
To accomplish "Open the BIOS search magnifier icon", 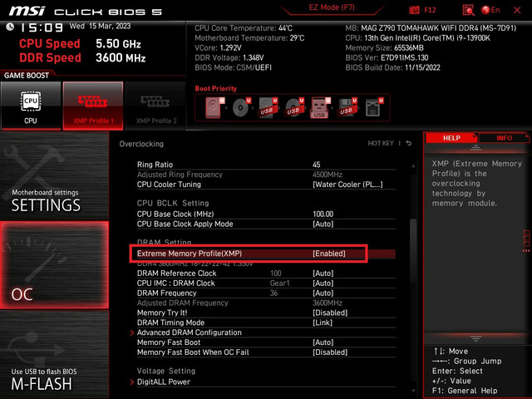I will [469, 10].
